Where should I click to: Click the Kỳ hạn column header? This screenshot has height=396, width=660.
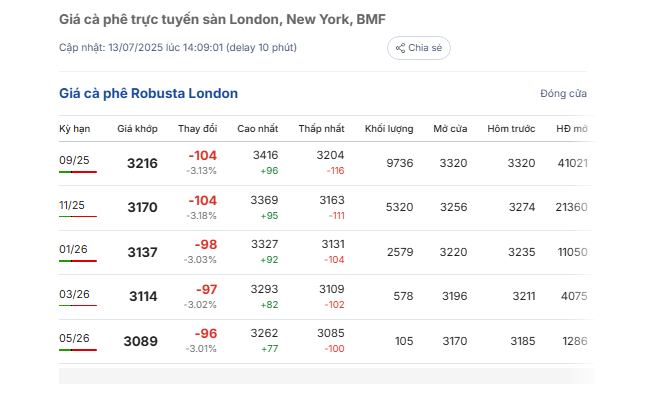75,129
